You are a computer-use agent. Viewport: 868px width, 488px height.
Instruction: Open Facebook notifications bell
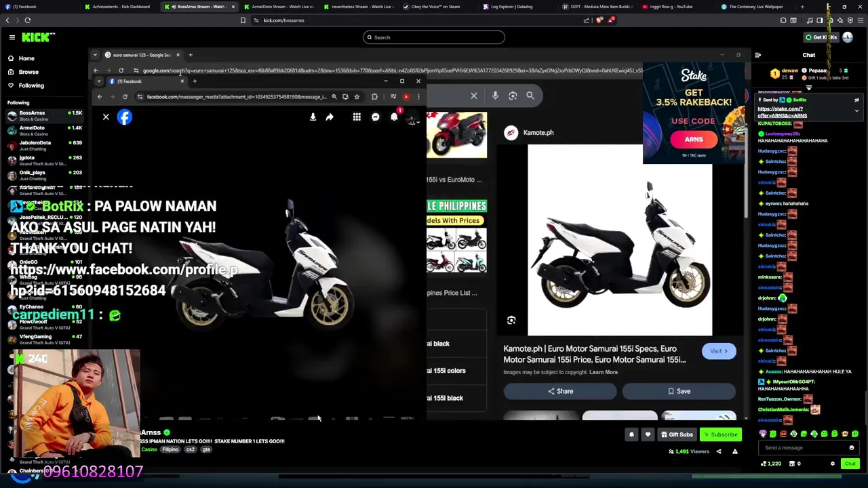[x=394, y=117]
